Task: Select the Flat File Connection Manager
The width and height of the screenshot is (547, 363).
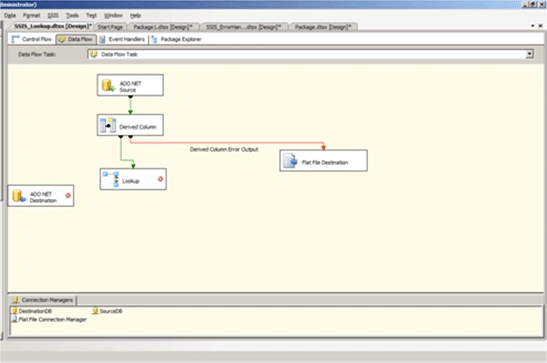Action: point(49,319)
